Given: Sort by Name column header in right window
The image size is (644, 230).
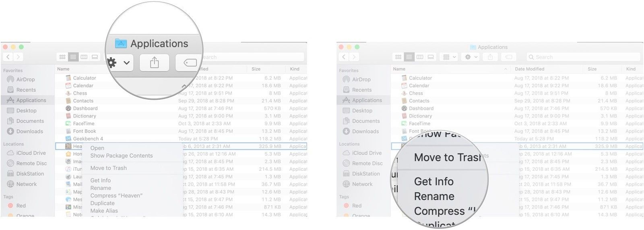Looking at the screenshot, I should tap(399, 69).
